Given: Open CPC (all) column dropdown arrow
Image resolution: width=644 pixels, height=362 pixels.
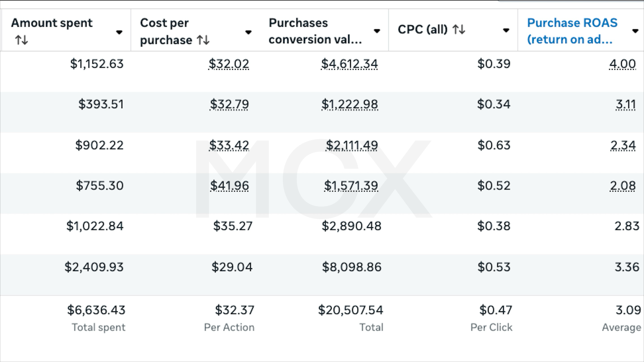Looking at the screenshot, I should pos(506,31).
